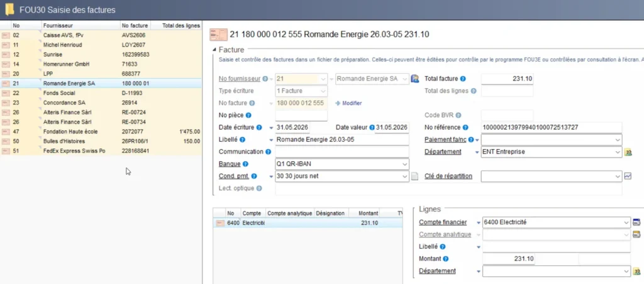This screenshot has height=284, width=644.
Task: Click the icon beside the Compte analytique dropdown
Action: (x=636, y=235)
